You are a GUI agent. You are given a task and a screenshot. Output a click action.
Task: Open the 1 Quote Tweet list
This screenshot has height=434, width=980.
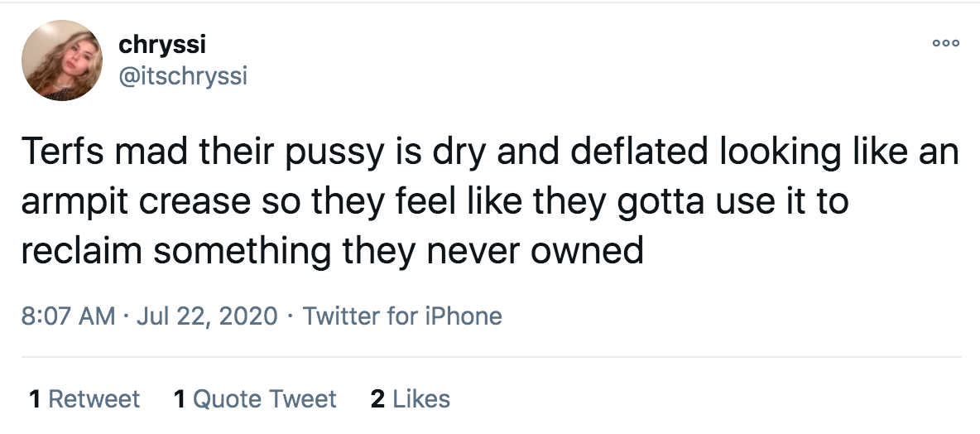click(x=255, y=399)
